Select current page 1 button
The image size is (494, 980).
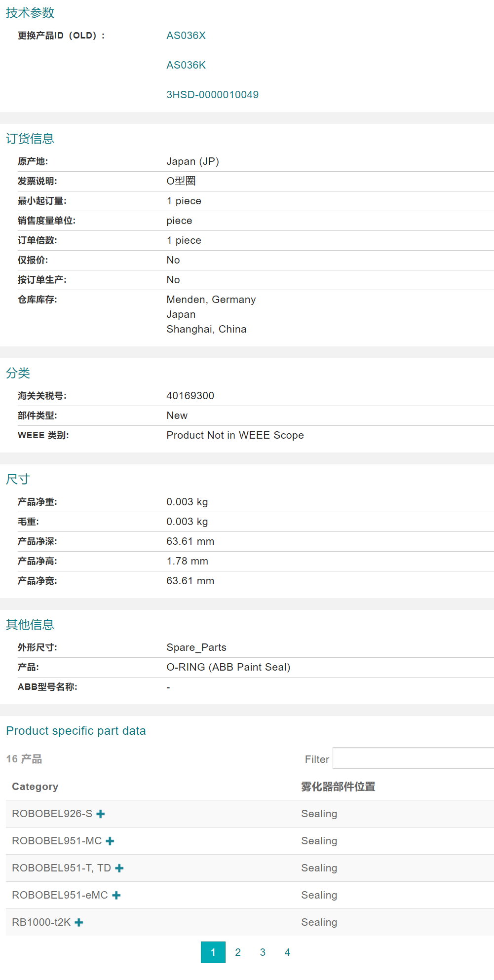(x=213, y=952)
